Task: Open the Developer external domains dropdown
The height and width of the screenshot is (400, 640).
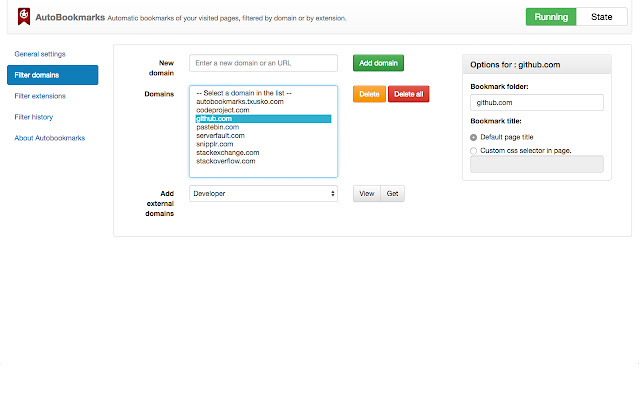Action: tap(263, 194)
